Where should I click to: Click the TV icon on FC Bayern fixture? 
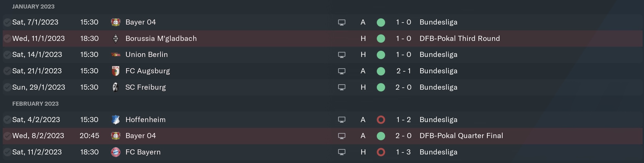(342, 152)
